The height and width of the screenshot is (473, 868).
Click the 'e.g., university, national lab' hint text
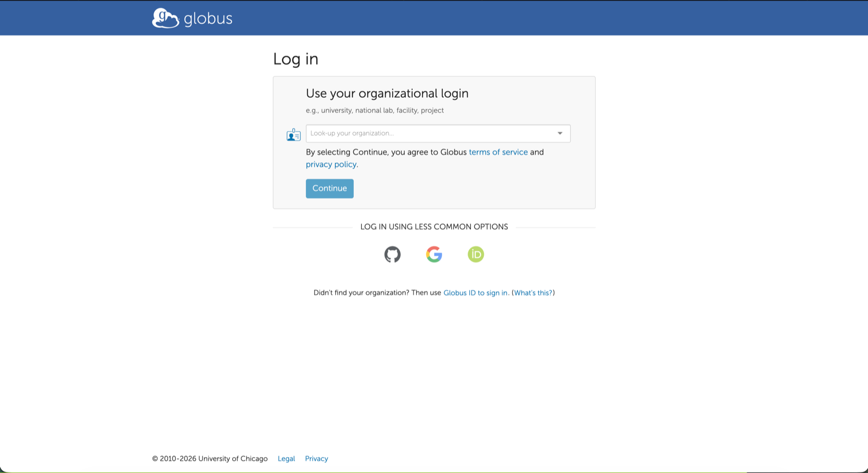click(375, 110)
